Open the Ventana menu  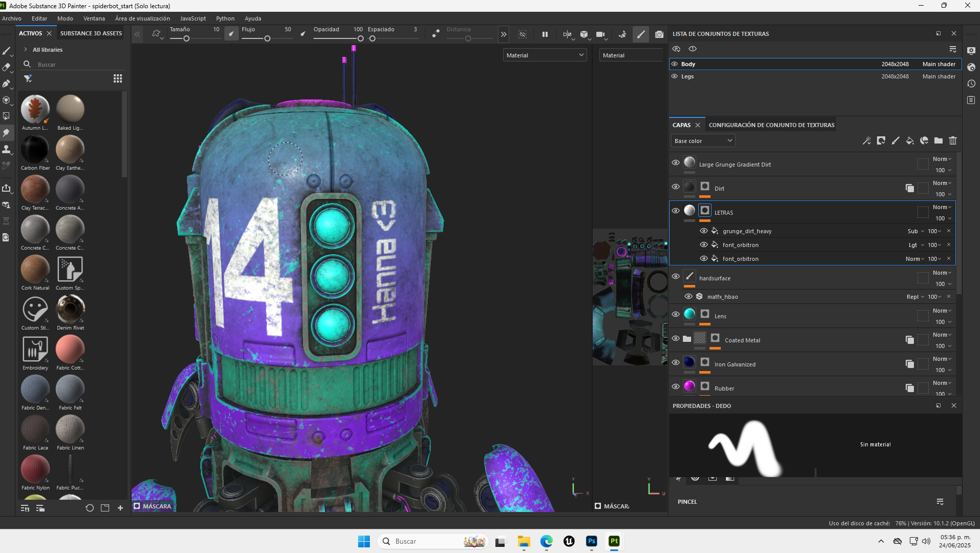click(94, 18)
